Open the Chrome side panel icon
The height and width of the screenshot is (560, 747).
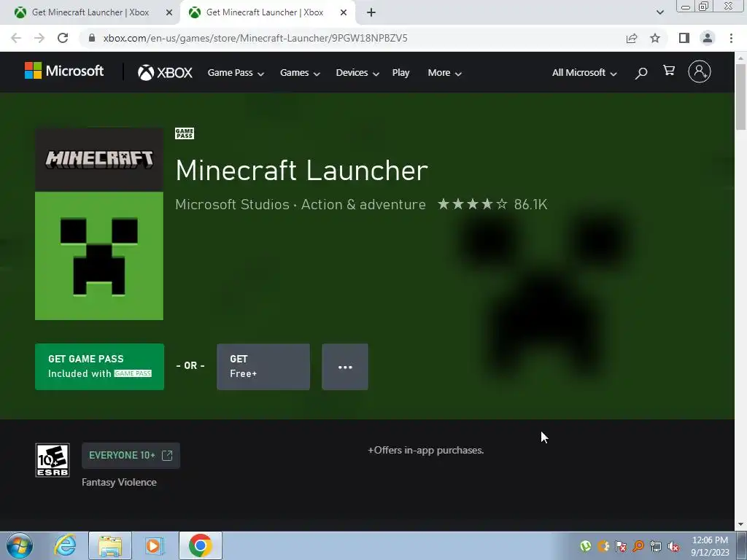coord(684,38)
